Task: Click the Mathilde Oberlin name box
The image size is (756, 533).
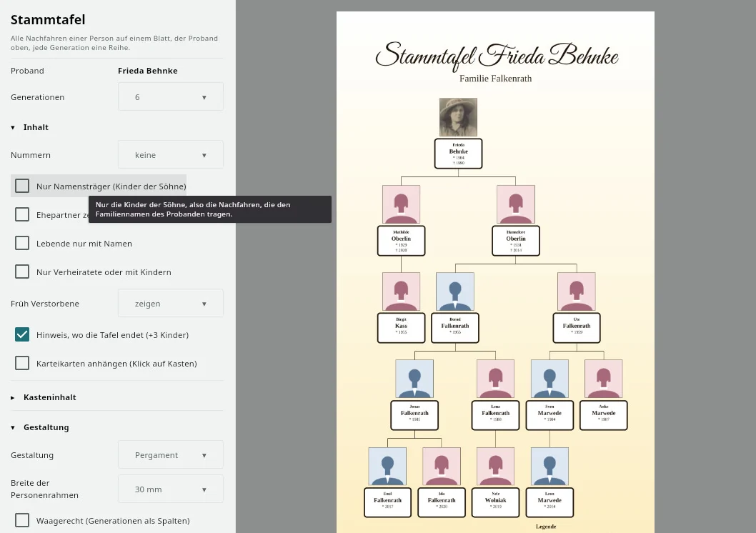Action: 401,241
